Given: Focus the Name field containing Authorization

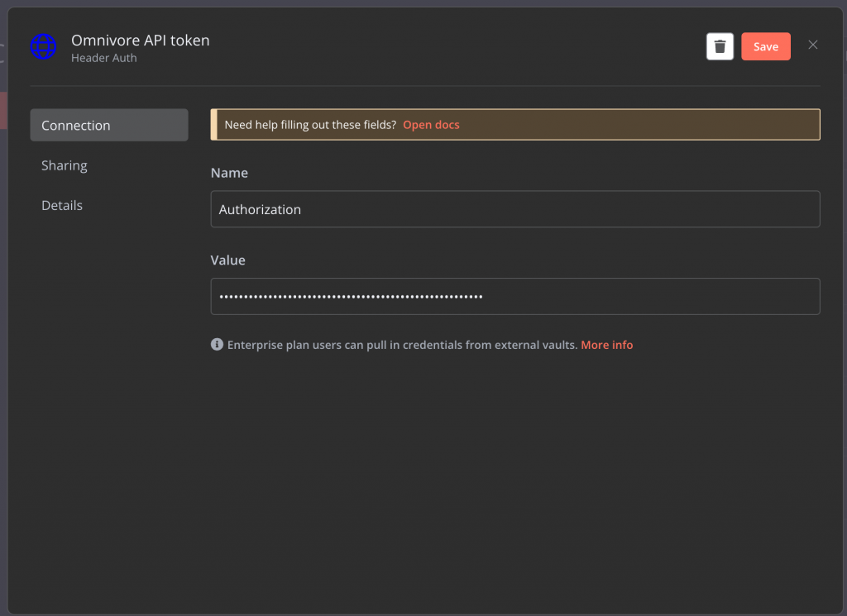Looking at the screenshot, I should click(x=514, y=209).
